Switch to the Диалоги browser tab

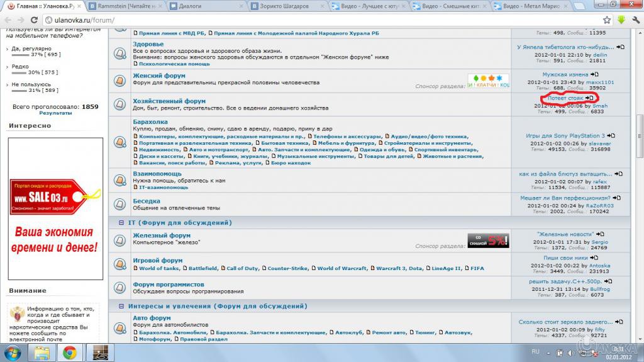pos(206,6)
